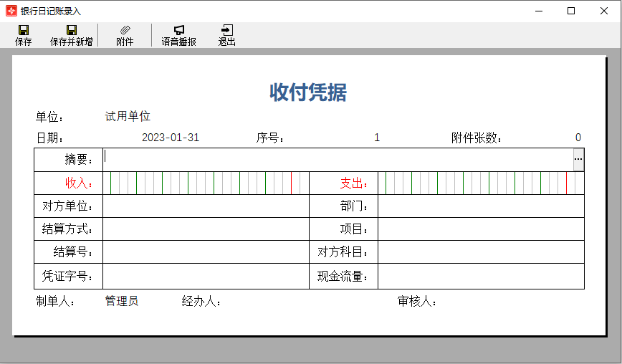
Task: Click the 凭证字号 voucher number field
Action: coord(206,276)
